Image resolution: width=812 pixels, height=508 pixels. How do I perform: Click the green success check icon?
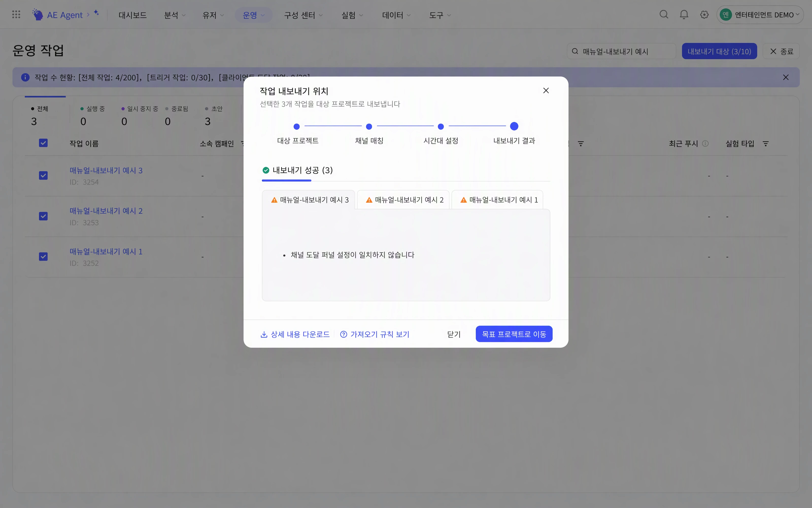pyautogui.click(x=266, y=170)
